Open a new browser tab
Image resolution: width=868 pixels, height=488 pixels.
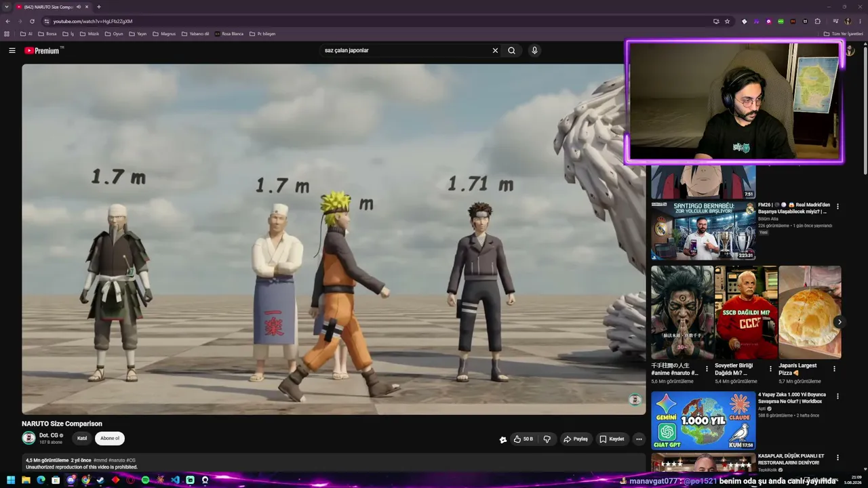click(x=99, y=7)
